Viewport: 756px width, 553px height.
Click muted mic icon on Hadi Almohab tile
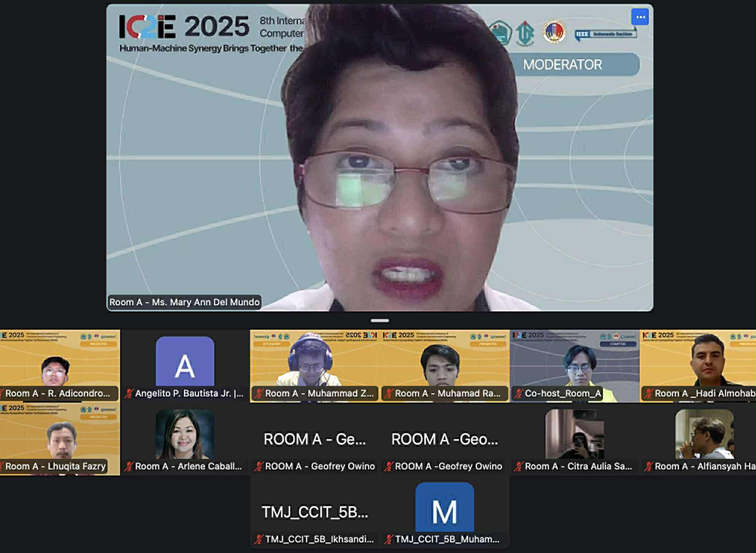648,393
